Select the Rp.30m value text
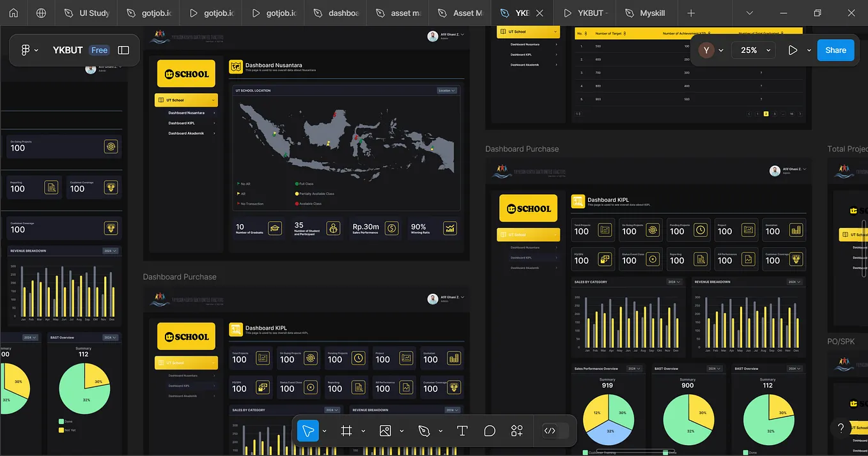 [366, 227]
